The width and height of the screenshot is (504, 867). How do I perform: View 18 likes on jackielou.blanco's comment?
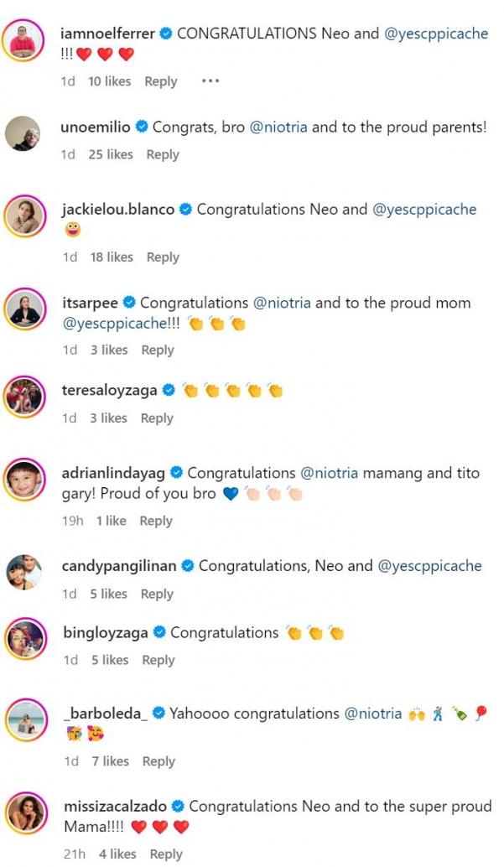tap(112, 257)
